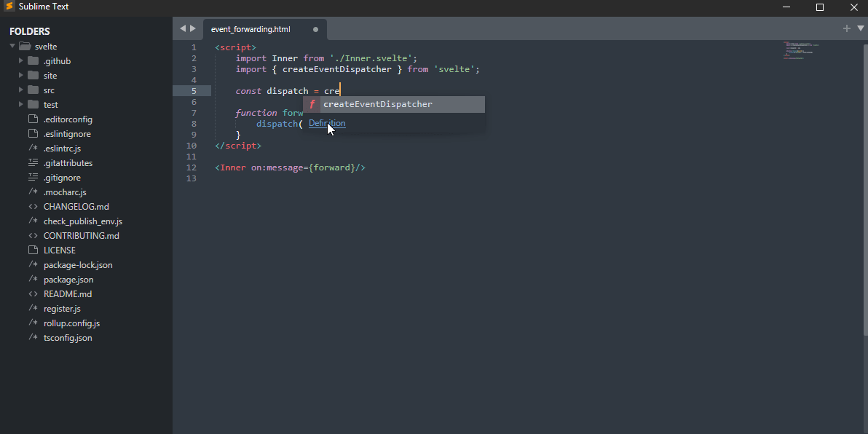Click the JS icon beside .eslintrc.js
Image resolution: width=868 pixels, height=434 pixels.
(x=33, y=149)
